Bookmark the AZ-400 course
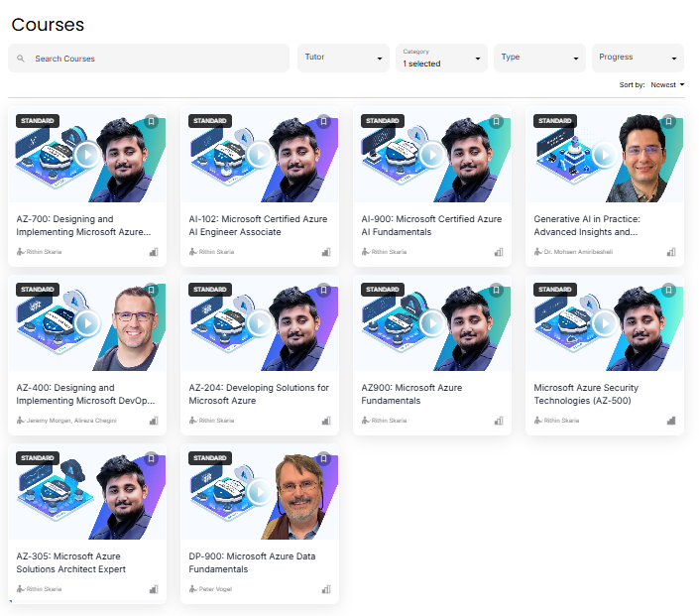699x616 pixels. point(151,290)
